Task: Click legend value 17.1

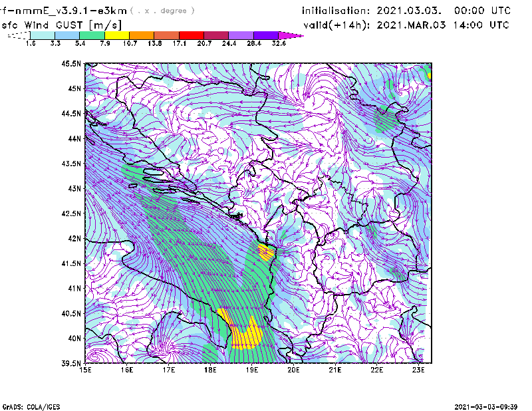Action: point(180,43)
